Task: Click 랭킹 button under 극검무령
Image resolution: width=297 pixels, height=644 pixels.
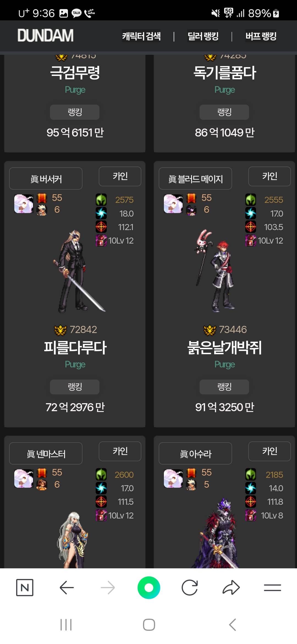Action: (x=75, y=112)
